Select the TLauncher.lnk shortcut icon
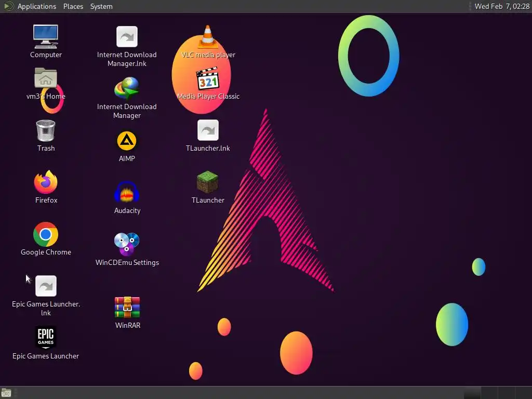Viewport: 532px width, 399px height. [x=208, y=130]
